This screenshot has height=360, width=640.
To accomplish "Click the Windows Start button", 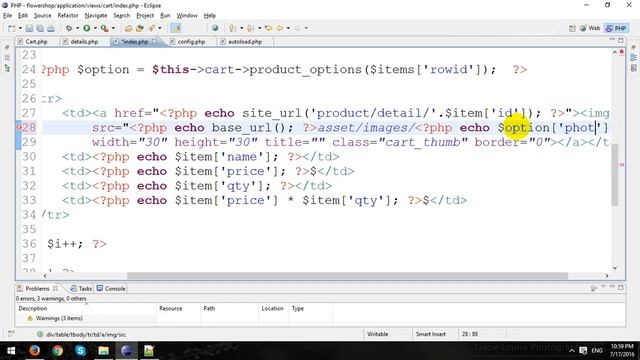I will click(11, 351).
